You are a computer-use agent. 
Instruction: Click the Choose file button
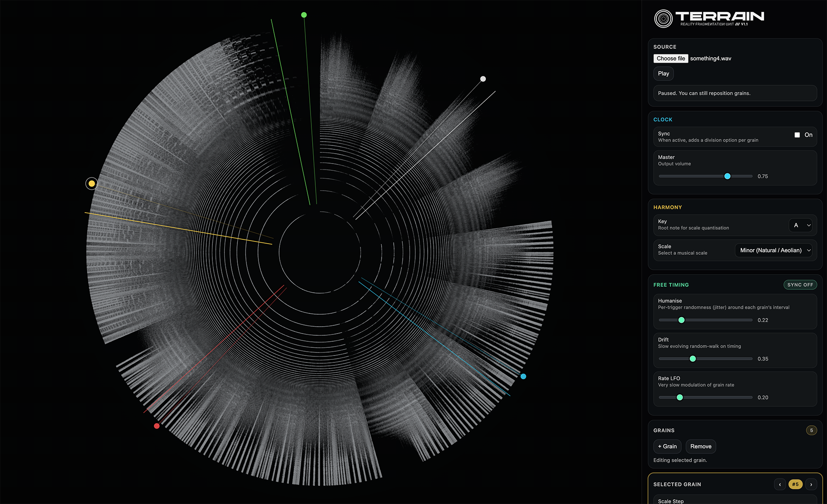pos(670,59)
